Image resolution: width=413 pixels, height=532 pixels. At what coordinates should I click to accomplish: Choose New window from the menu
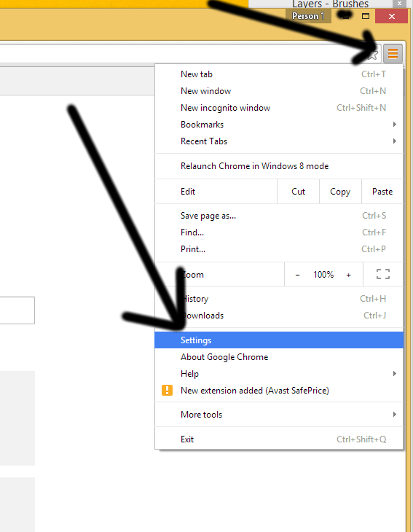click(279, 91)
